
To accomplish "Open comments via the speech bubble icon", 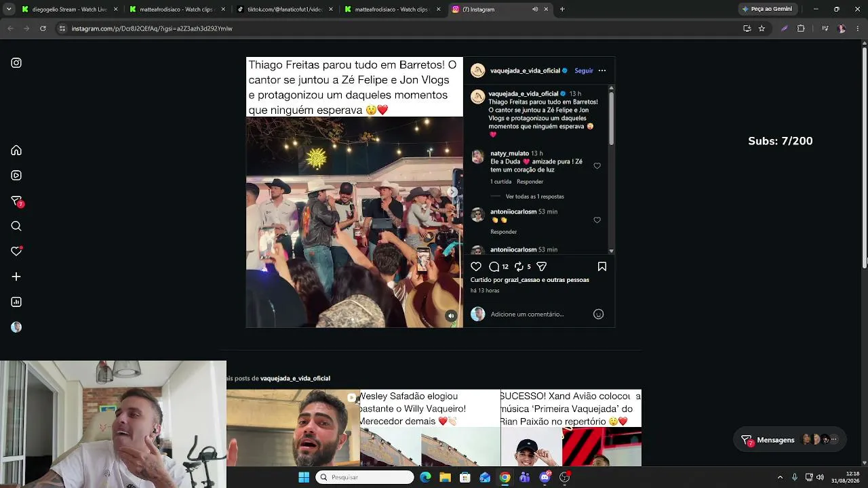I will point(494,266).
